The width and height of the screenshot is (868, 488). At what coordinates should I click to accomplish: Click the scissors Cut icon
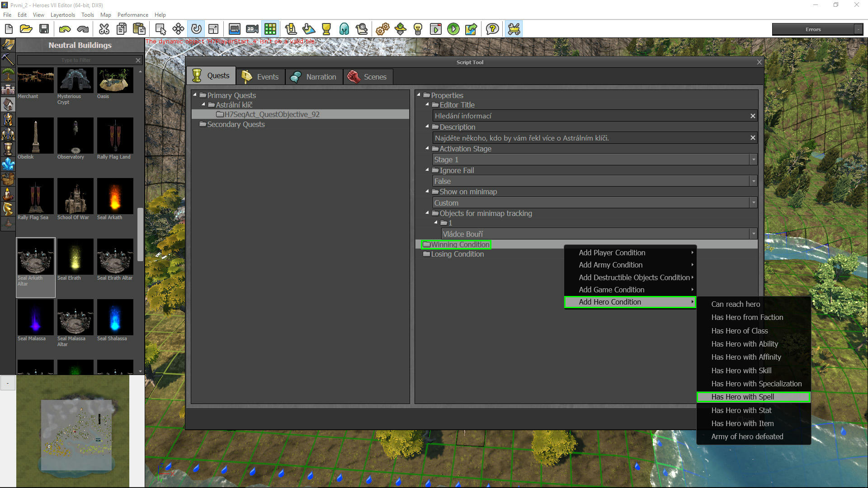point(104,29)
